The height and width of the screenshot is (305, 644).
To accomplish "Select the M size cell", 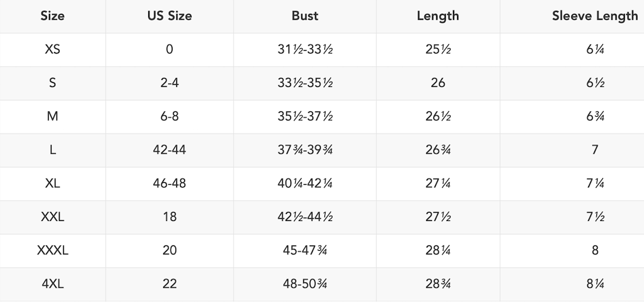I will [x=52, y=116].
